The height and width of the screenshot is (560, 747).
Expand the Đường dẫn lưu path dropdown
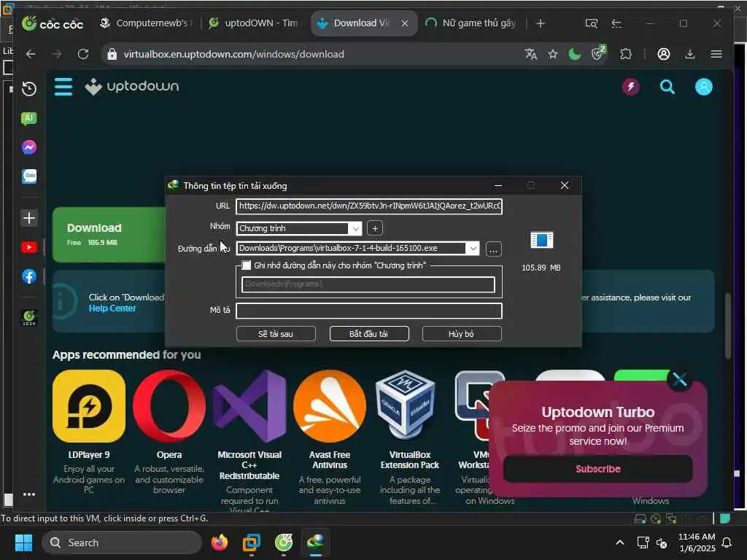[473, 248]
